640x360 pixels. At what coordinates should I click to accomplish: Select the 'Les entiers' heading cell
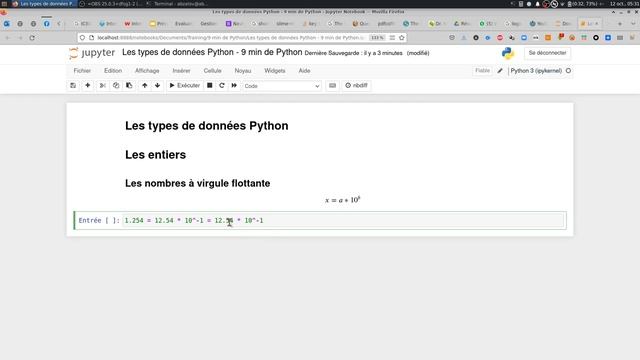(156, 155)
